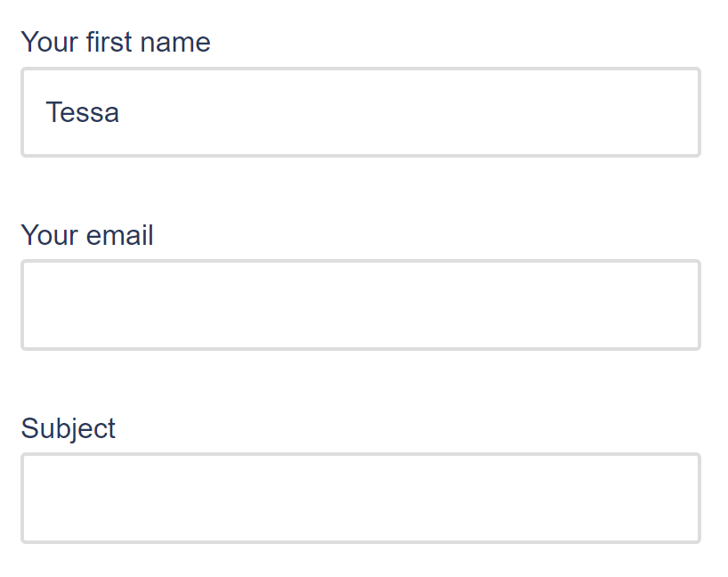Select the text 'Tessa' in the name field
The width and height of the screenshot is (728, 577).
(x=82, y=112)
